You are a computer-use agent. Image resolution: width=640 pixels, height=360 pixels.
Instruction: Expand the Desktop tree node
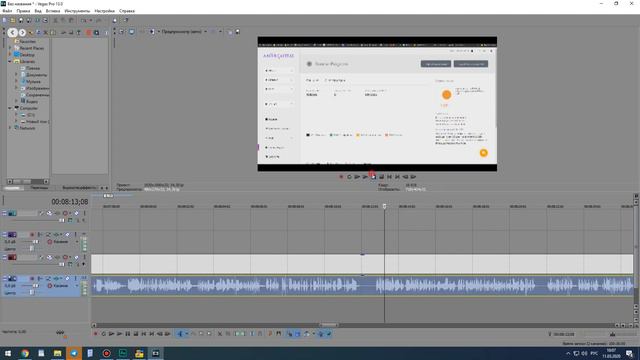11,54
